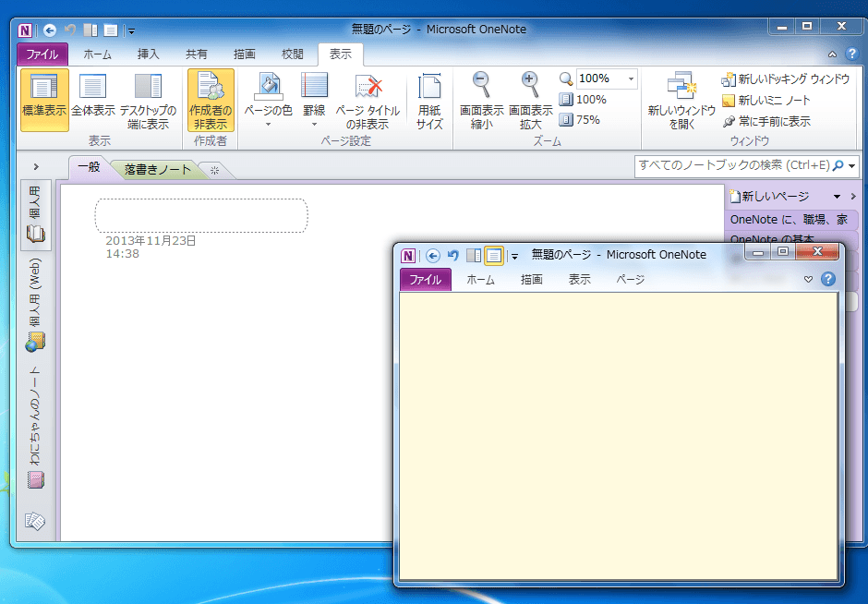Open the zoom percentage combo box arrow
Viewport: 868px width, 604px height.
coord(631,79)
